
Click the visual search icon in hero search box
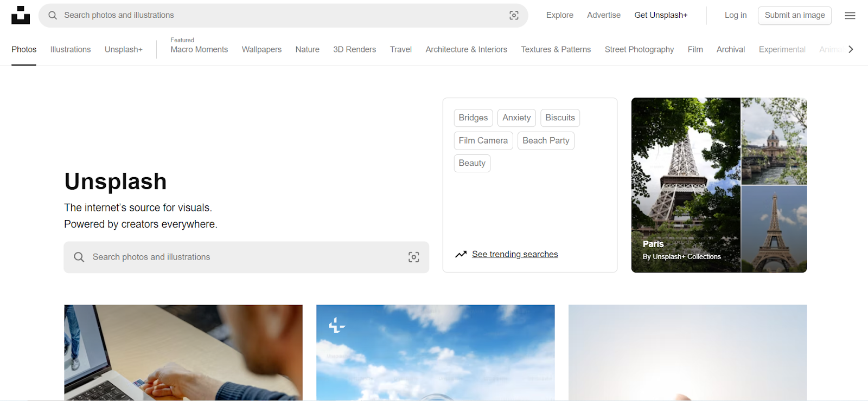point(414,257)
